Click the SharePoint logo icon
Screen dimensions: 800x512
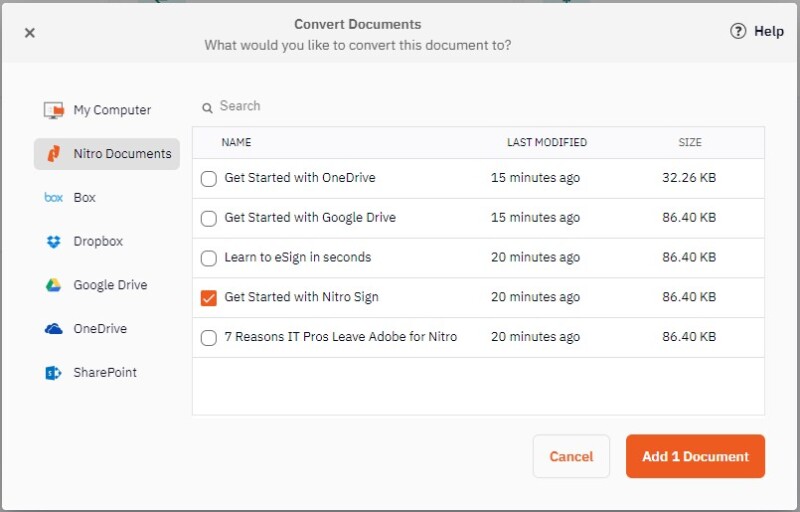pyautogui.click(x=54, y=373)
